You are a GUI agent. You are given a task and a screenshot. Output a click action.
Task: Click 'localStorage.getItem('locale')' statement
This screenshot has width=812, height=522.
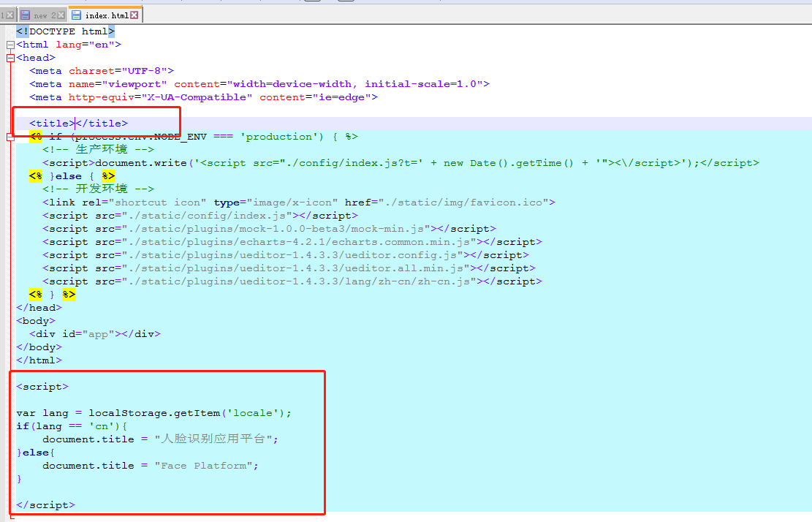(x=190, y=413)
